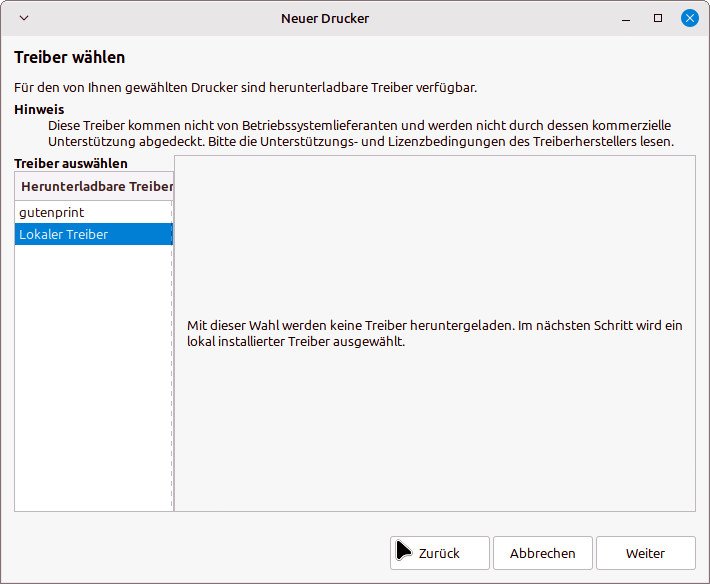Image resolution: width=710 pixels, height=584 pixels.
Task: Click the Herunterladbare Treiber column header
Action: [x=94, y=187]
